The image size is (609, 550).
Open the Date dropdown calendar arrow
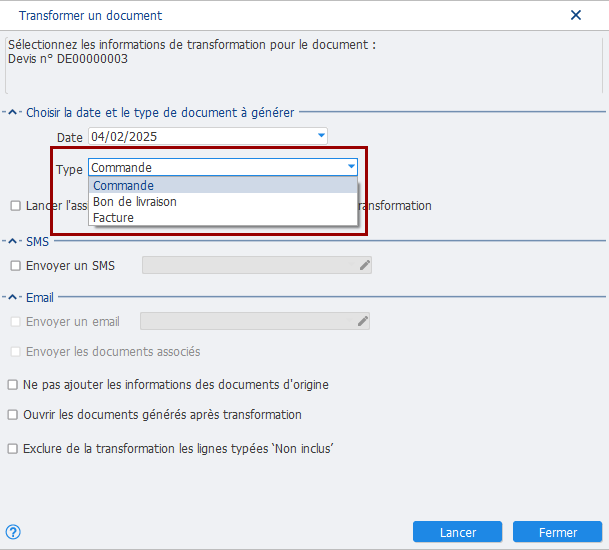coord(321,136)
